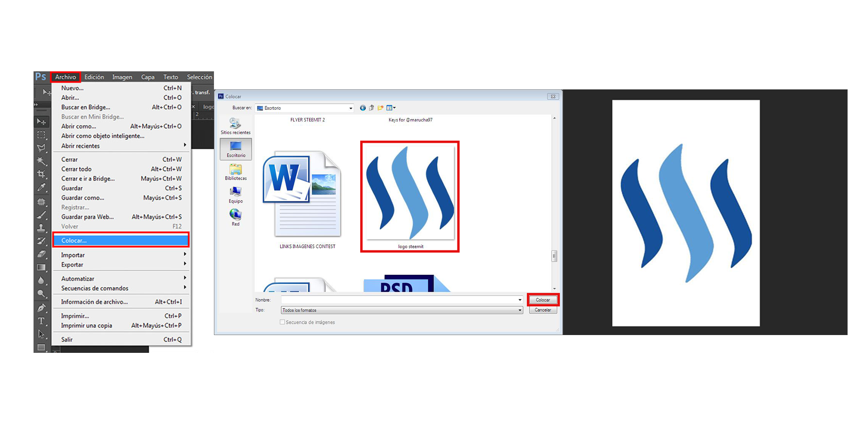Click the Colocar button in dialog
Viewport: 868px width, 434px height.
[543, 300]
